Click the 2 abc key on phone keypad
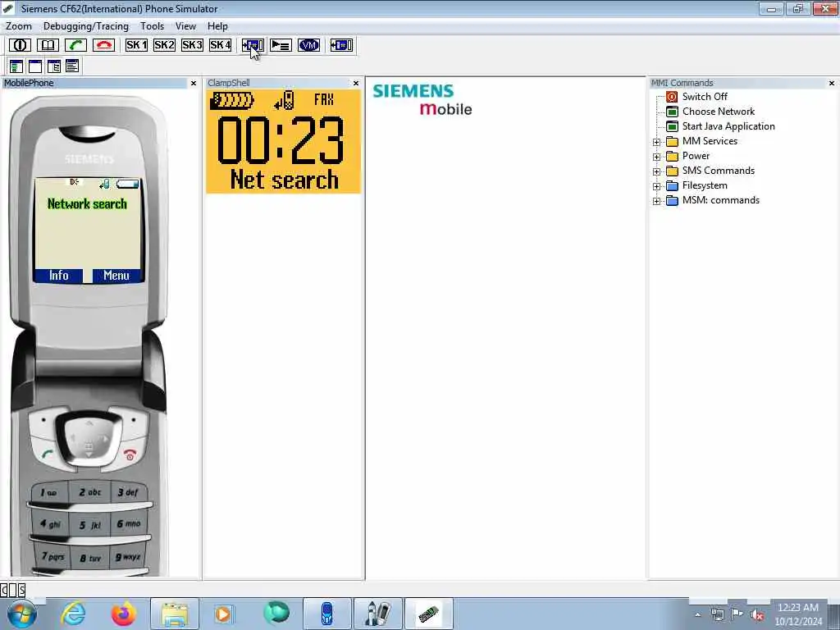Screen dimensions: 840x630 (x=89, y=492)
